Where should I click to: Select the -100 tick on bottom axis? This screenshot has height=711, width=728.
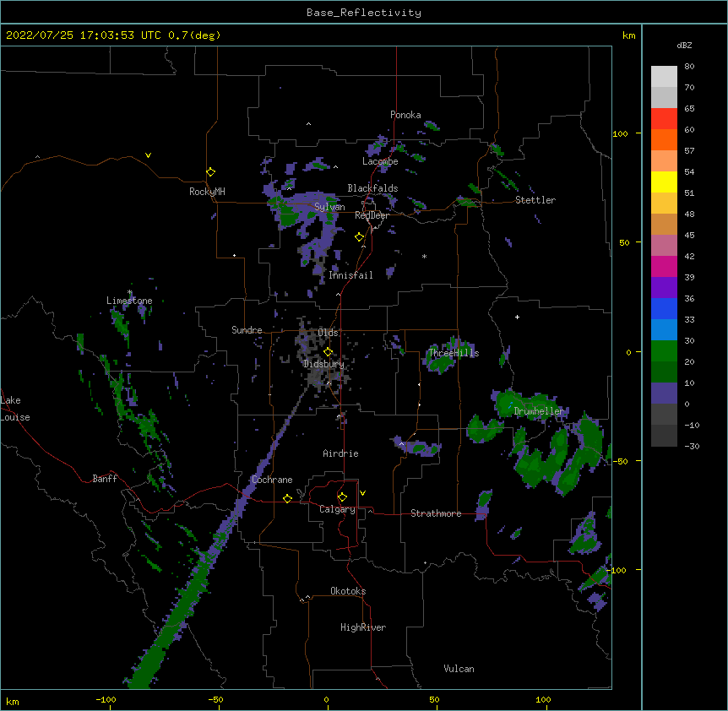(x=106, y=699)
